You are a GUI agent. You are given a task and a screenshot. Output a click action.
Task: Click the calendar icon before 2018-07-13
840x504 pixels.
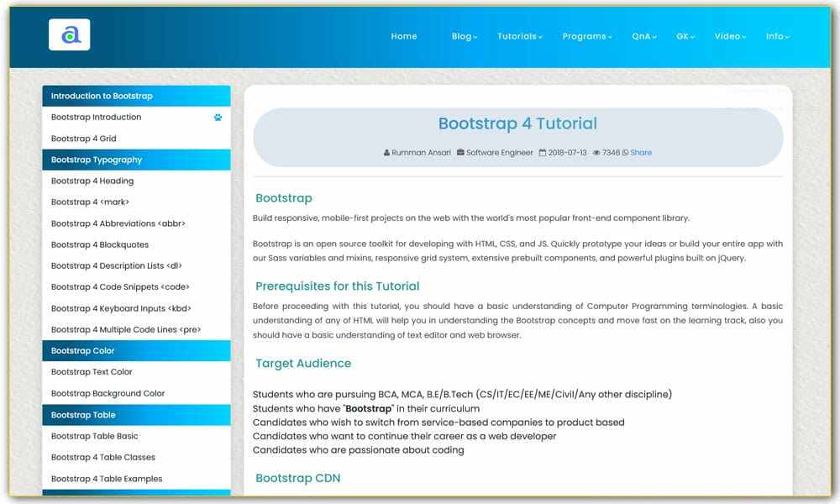pos(542,153)
